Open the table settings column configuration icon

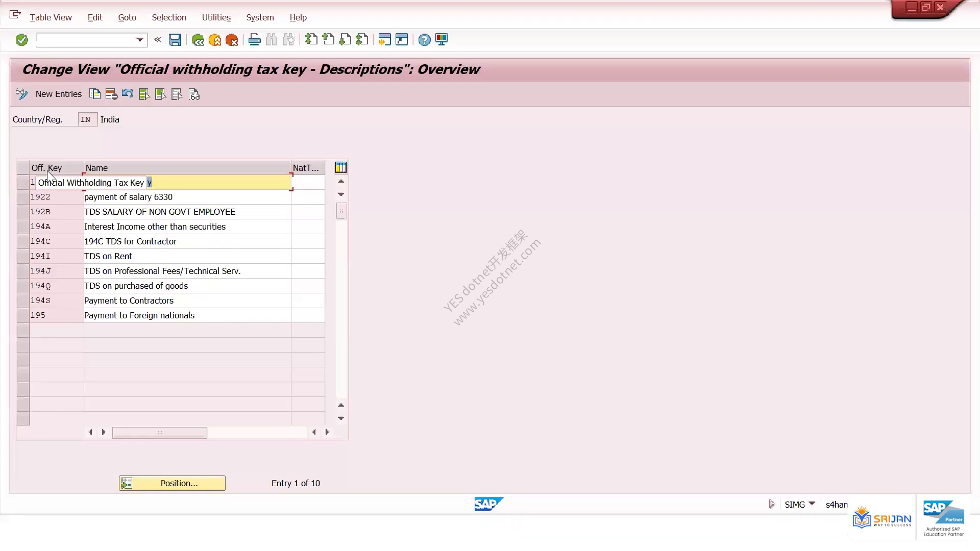pos(341,167)
